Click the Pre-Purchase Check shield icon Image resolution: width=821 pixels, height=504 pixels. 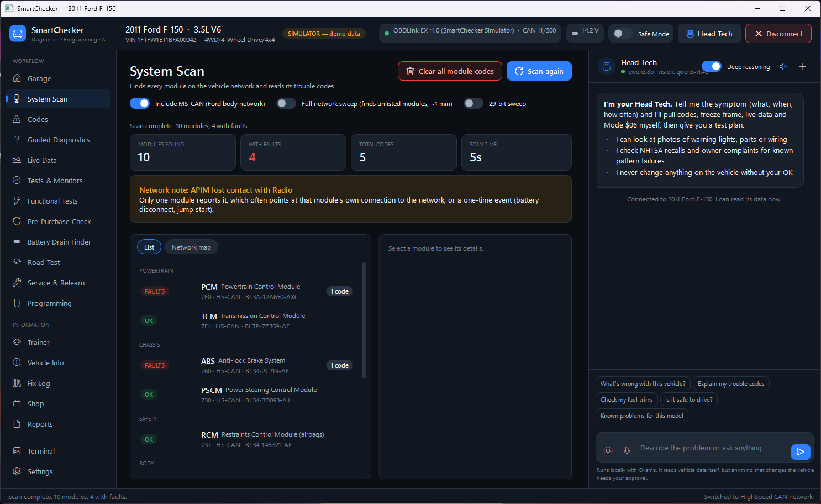click(17, 221)
